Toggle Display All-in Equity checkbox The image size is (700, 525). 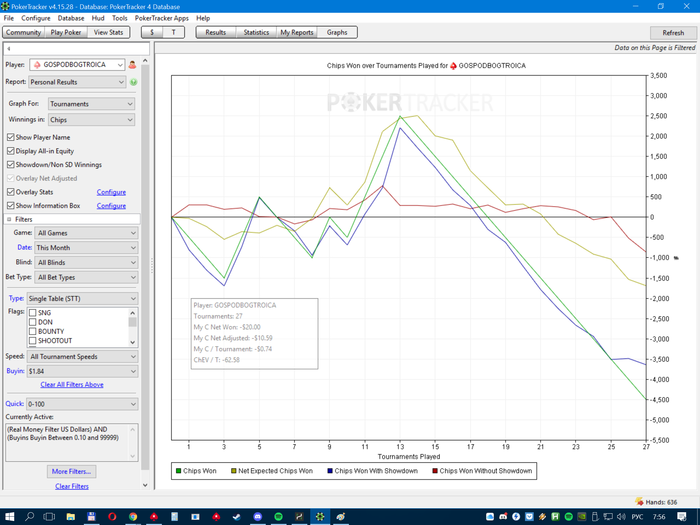(11, 151)
